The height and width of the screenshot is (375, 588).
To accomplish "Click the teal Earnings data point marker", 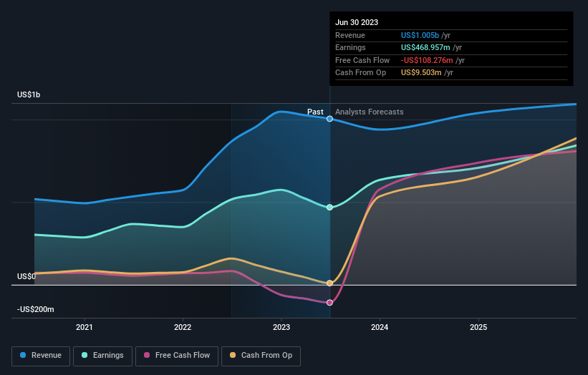I will 329,207.
